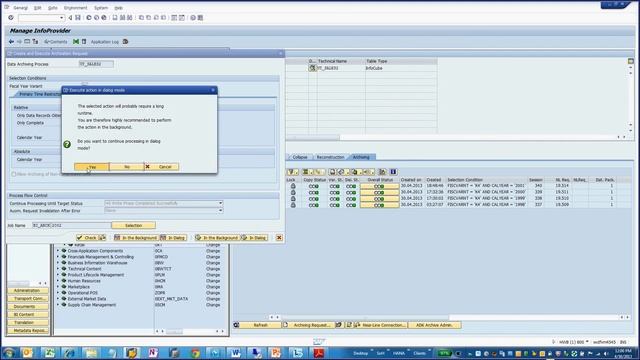Toggle the checkbox below the Absolute Calendar Year section
640x360 pixels.
(x=13, y=174)
